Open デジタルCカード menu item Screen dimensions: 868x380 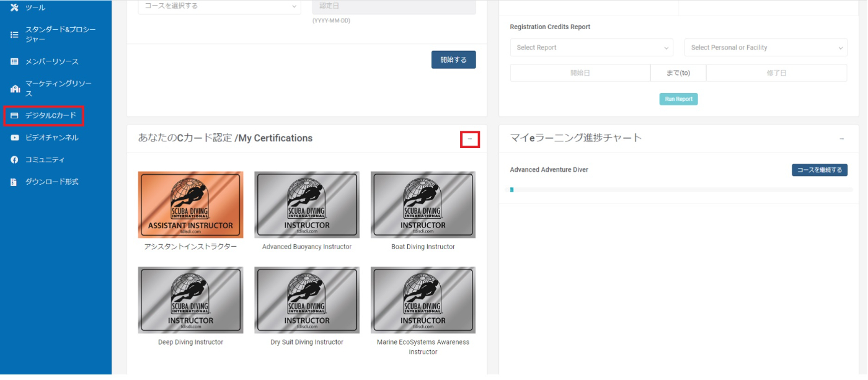51,115
